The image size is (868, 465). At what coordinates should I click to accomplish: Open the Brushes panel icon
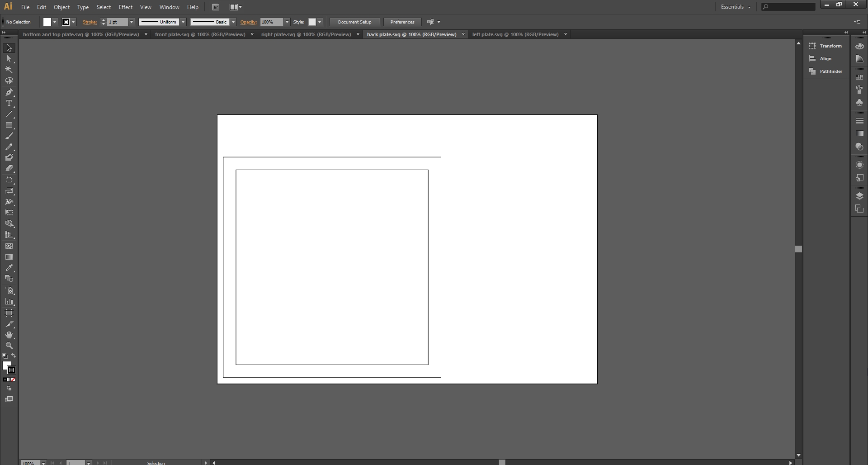pos(859,90)
